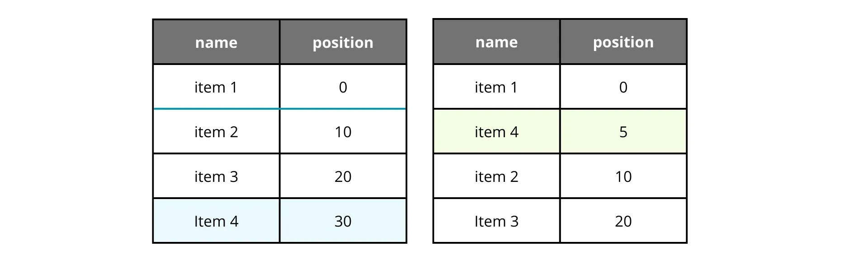
Task: Click the right table's position header
Action: point(623,42)
